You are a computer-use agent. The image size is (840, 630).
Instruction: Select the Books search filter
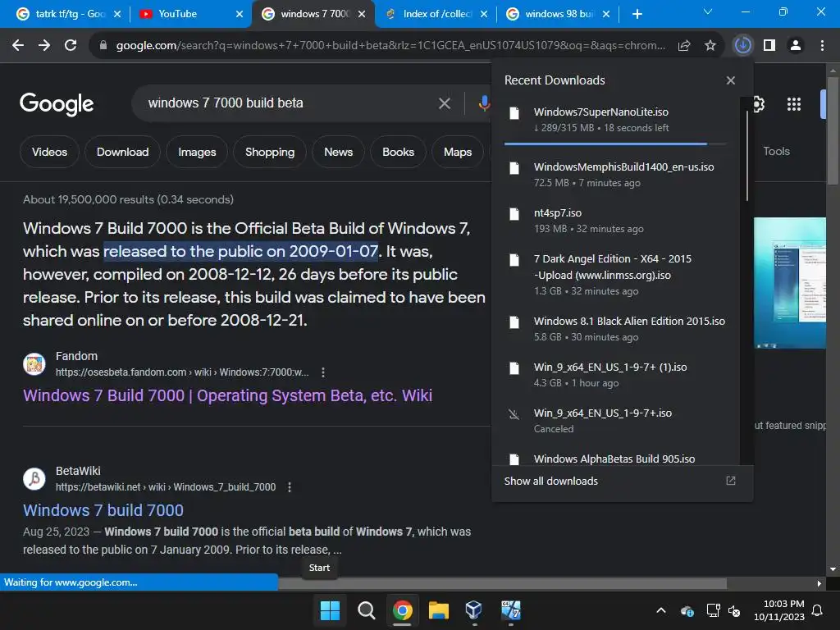398,152
